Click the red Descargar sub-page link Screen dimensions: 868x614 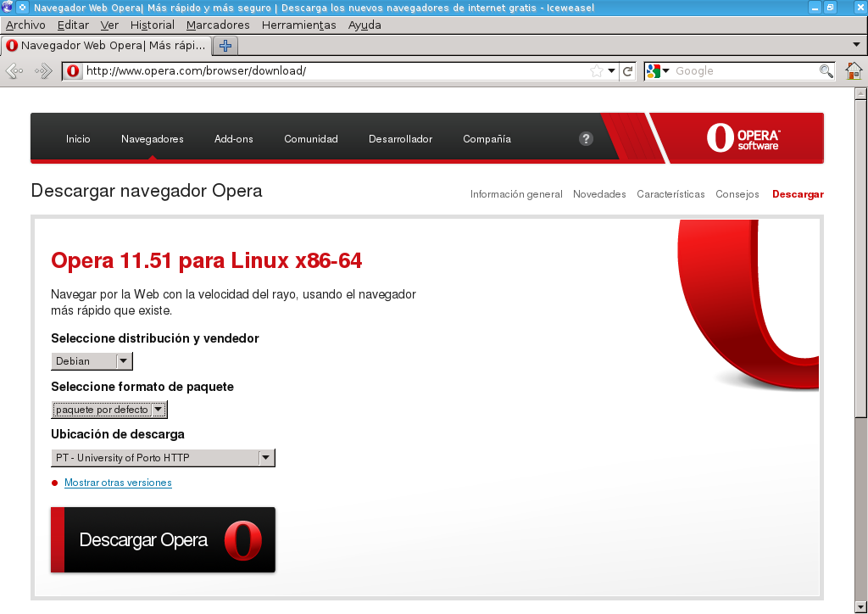[x=798, y=194]
